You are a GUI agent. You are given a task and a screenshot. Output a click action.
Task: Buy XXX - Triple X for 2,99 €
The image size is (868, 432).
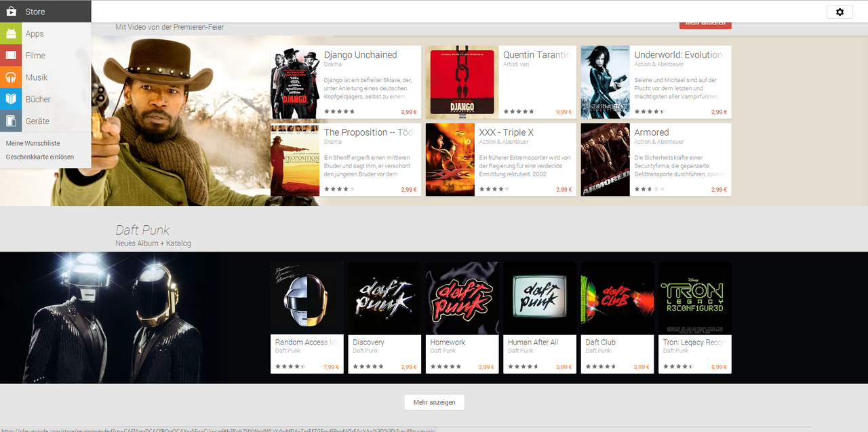[x=564, y=189]
